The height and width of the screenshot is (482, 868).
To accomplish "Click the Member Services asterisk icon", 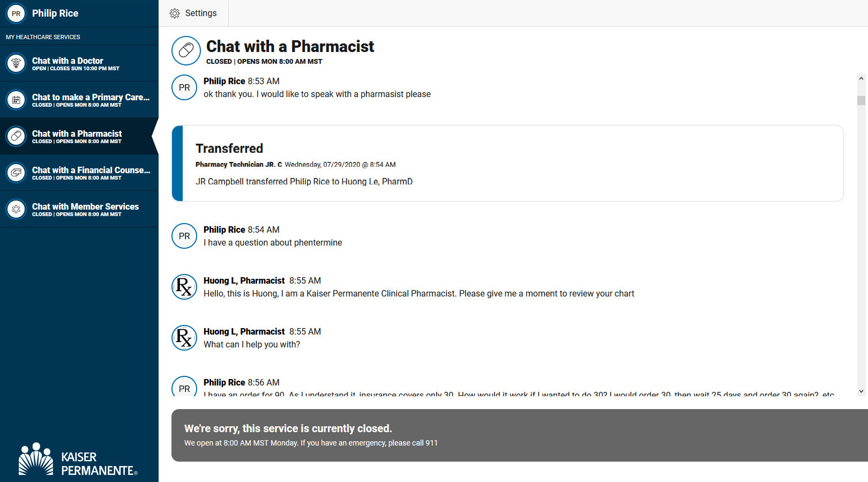I will (x=16, y=209).
